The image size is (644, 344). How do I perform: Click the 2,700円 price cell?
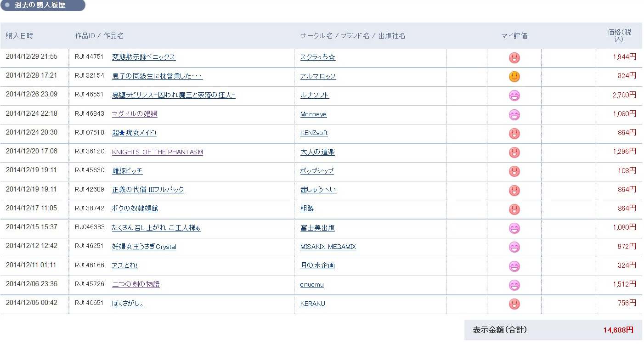coord(625,95)
